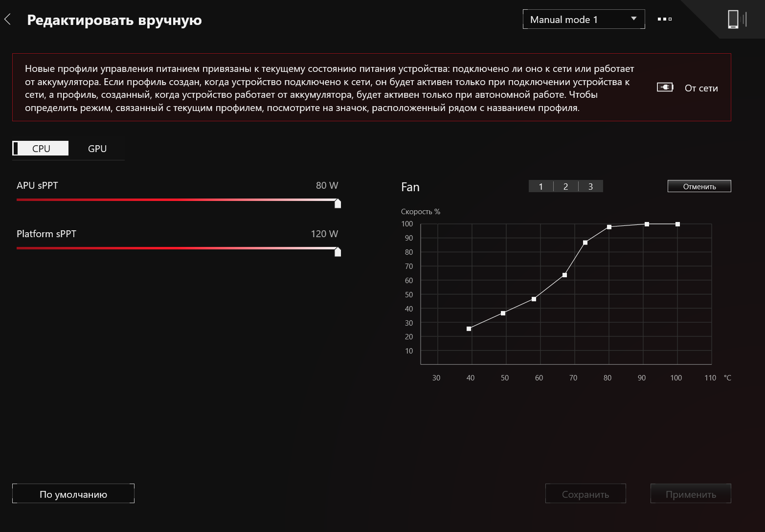765x532 pixels.
Task: Click the APU sPPT slider handle
Action: tap(337, 203)
